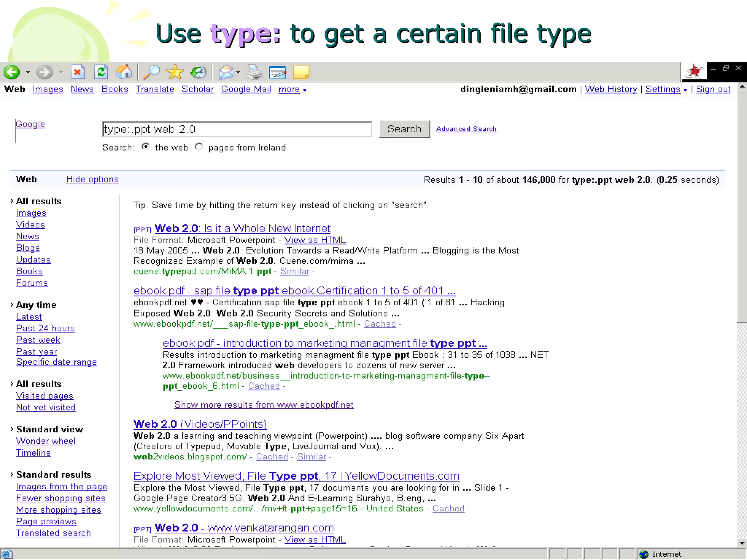The width and height of the screenshot is (747, 560).
Task: Click the vertical scrollbar up arrow
Action: pyautogui.click(x=742, y=87)
